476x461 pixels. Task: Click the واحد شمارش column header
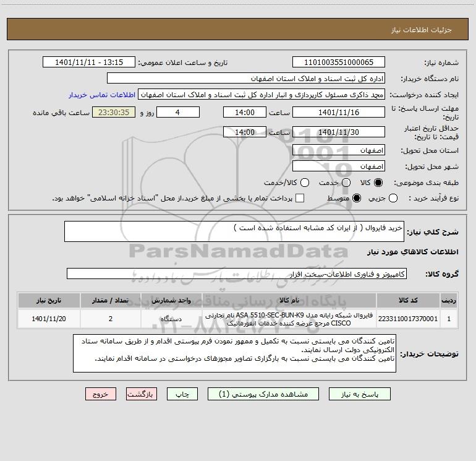(171, 300)
